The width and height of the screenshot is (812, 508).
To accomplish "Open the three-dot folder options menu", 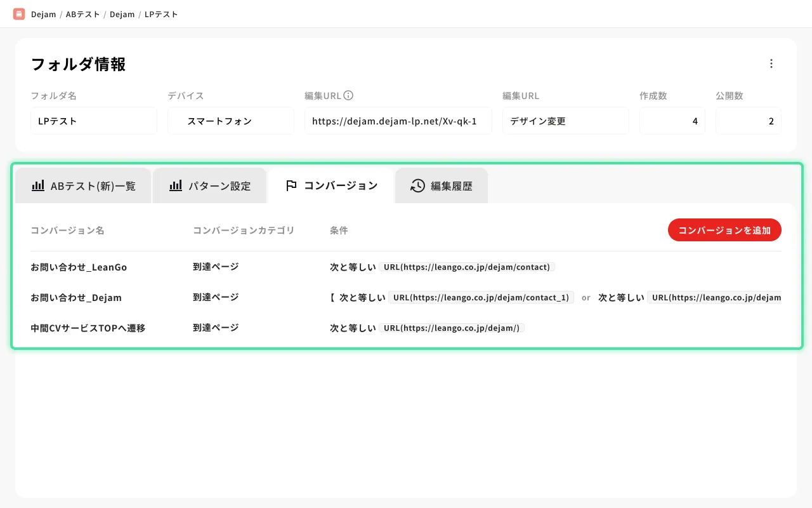I will (x=771, y=63).
